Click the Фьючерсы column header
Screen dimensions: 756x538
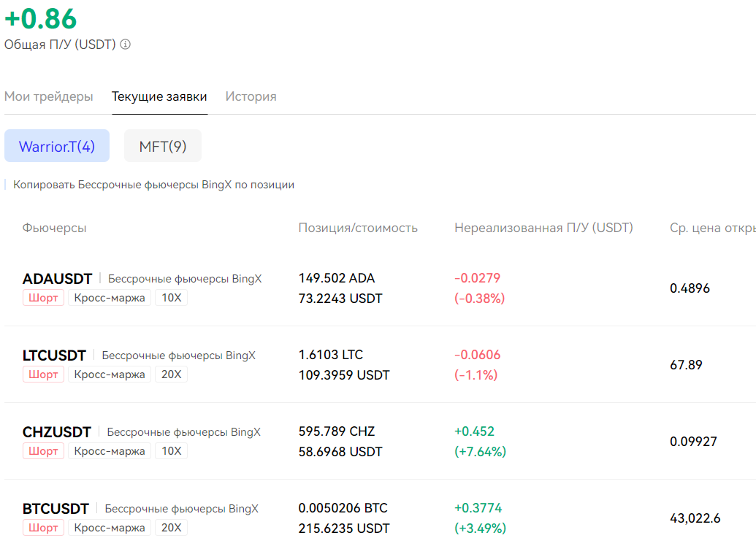tap(54, 228)
